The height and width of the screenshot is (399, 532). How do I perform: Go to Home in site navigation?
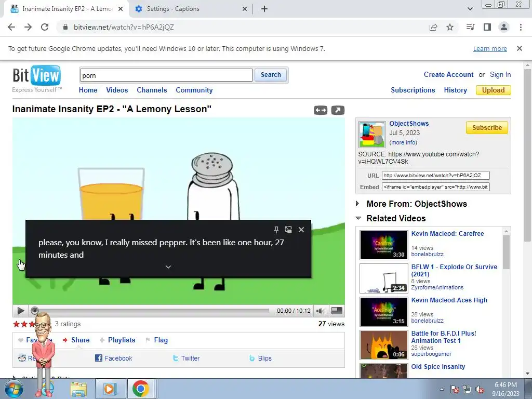pyautogui.click(x=88, y=90)
